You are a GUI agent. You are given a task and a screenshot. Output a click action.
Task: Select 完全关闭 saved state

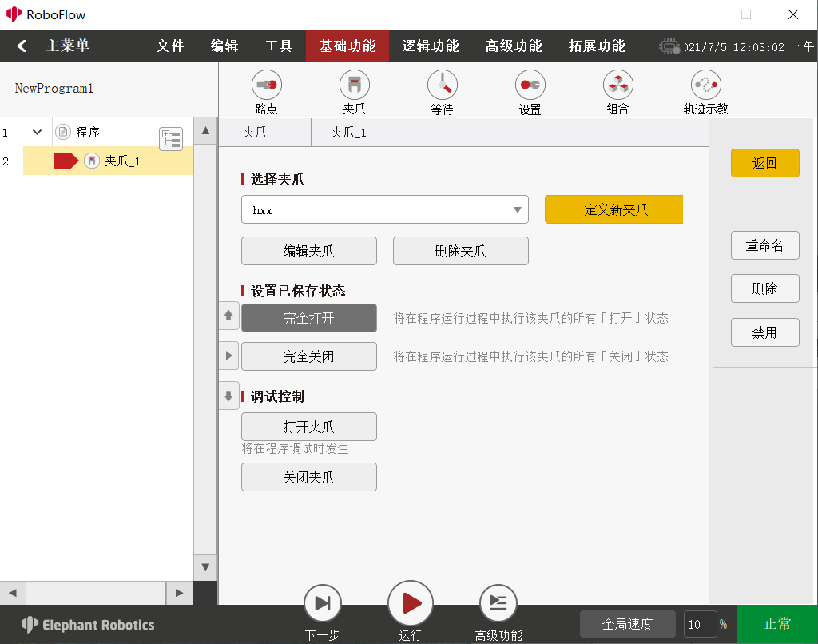pos(309,356)
